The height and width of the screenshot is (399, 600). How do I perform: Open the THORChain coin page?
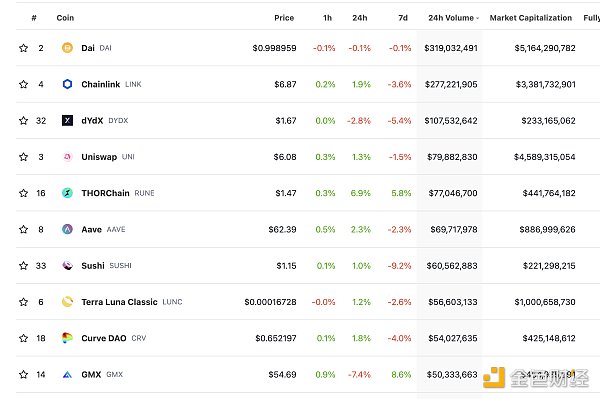105,193
